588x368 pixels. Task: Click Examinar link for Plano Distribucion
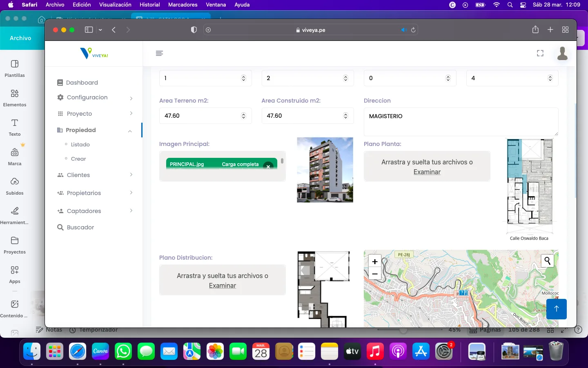[x=222, y=286]
